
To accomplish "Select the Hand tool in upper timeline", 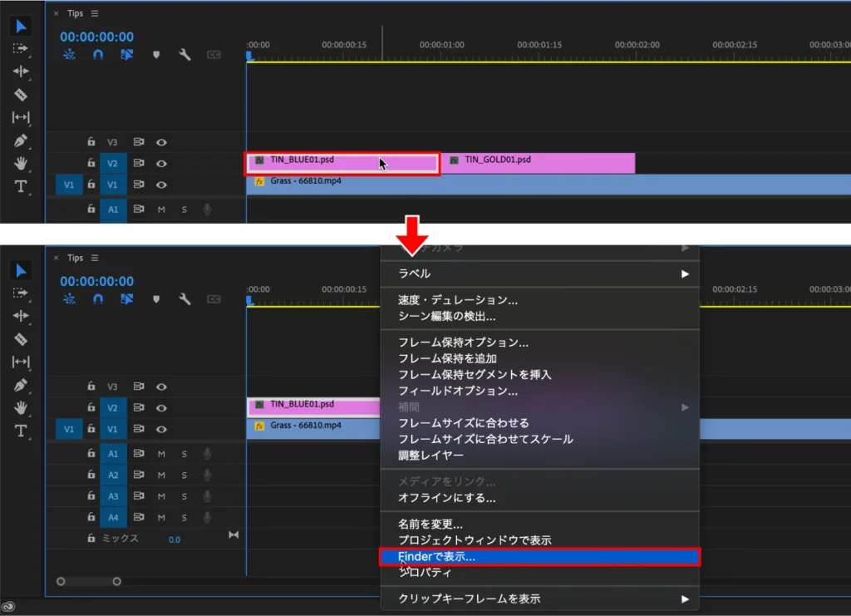I will pos(21,163).
